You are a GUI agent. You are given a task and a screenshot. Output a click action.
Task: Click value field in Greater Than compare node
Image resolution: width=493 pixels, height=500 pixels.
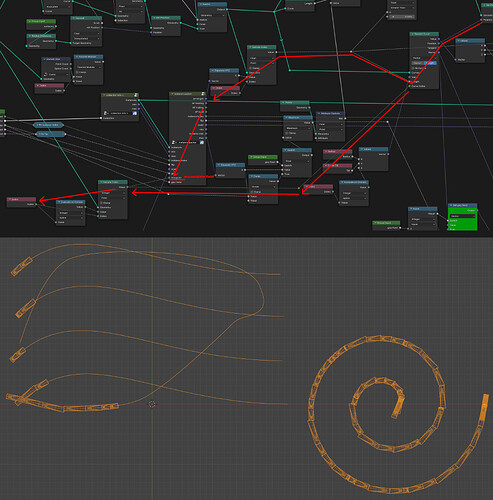point(402,16)
